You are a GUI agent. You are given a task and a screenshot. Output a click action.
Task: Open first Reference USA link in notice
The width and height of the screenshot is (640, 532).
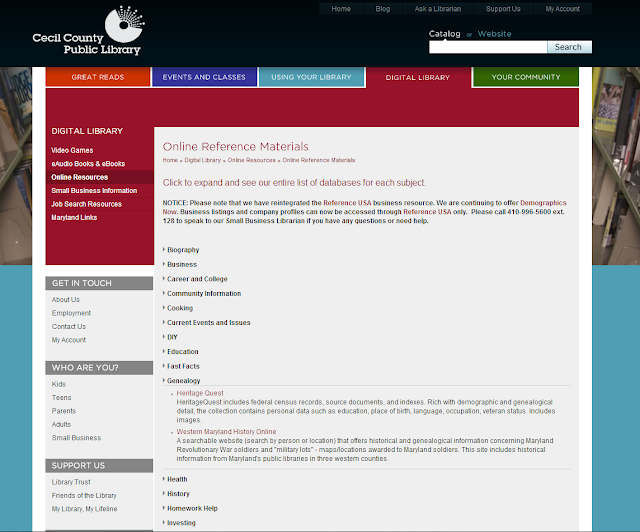click(x=347, y=203)
